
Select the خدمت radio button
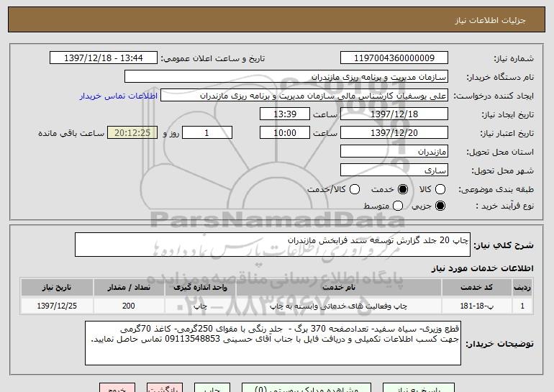coord(403,189)
